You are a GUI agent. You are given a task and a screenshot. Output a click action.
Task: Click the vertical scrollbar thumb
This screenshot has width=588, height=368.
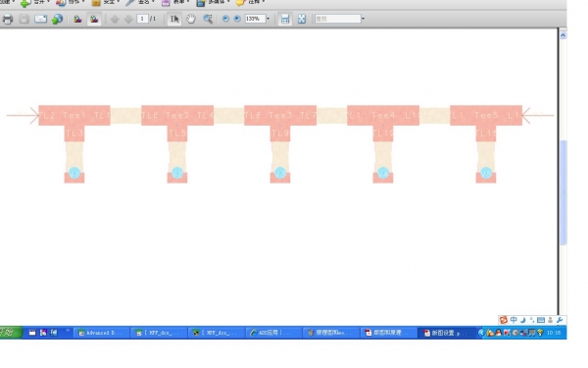click(x=563, y=192)
